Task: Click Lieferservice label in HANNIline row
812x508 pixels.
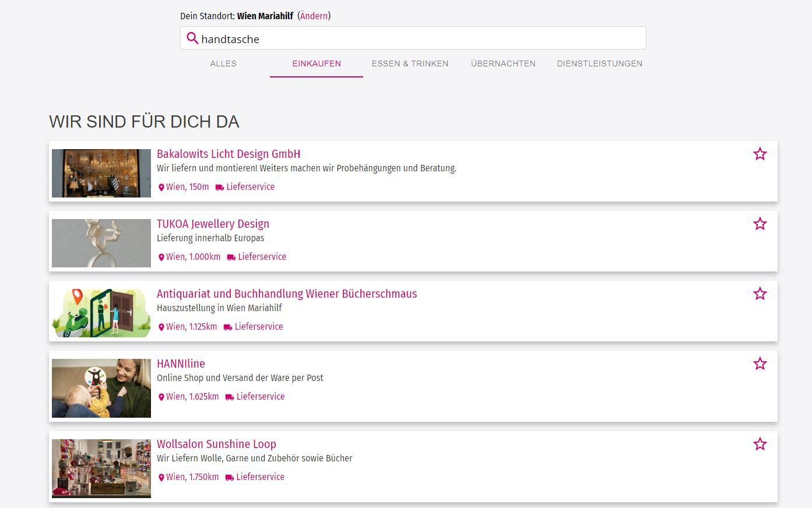Action: 261,397
